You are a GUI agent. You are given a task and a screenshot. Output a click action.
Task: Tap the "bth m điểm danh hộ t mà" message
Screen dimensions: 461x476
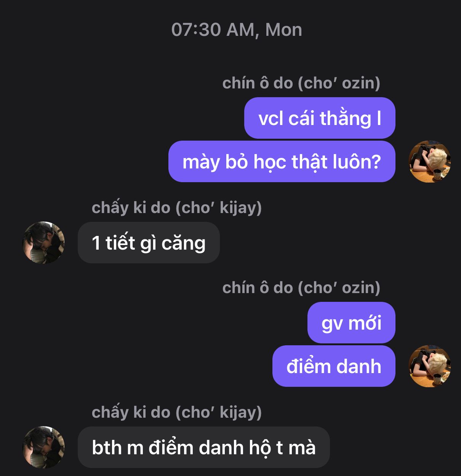coord(203,447)
